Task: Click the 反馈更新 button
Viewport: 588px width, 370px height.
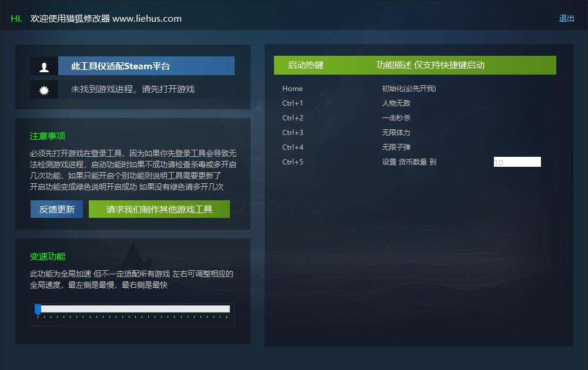Action: 56,209
